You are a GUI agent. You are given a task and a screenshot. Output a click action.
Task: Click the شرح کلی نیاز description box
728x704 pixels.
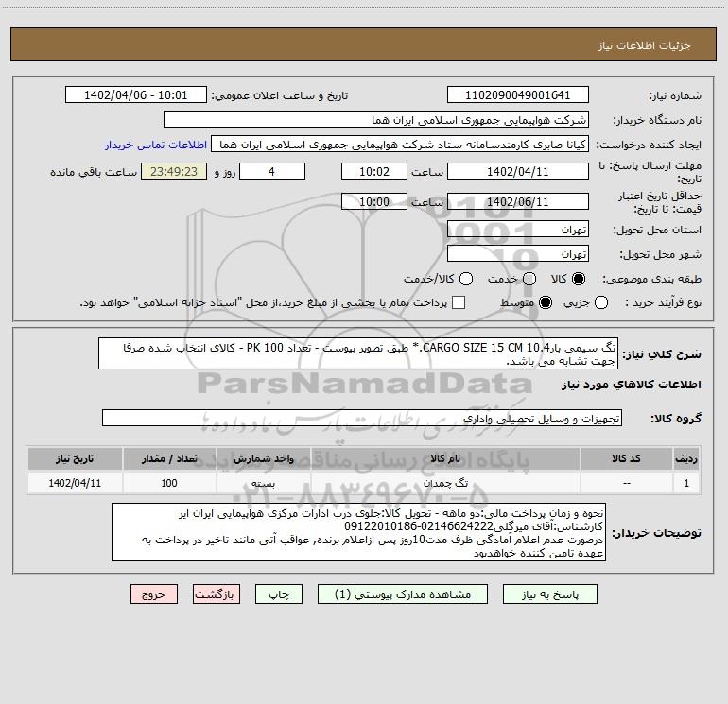point(357,354)
